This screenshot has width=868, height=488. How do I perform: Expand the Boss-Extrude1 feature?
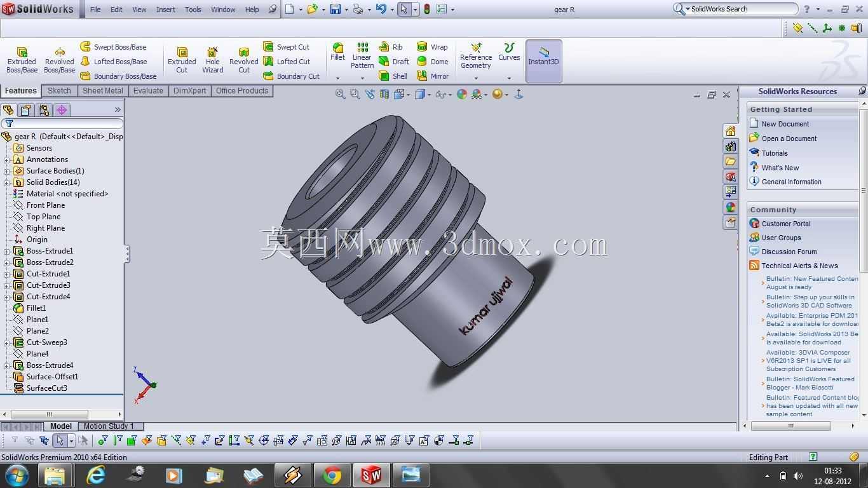click(x=7, y=251)
